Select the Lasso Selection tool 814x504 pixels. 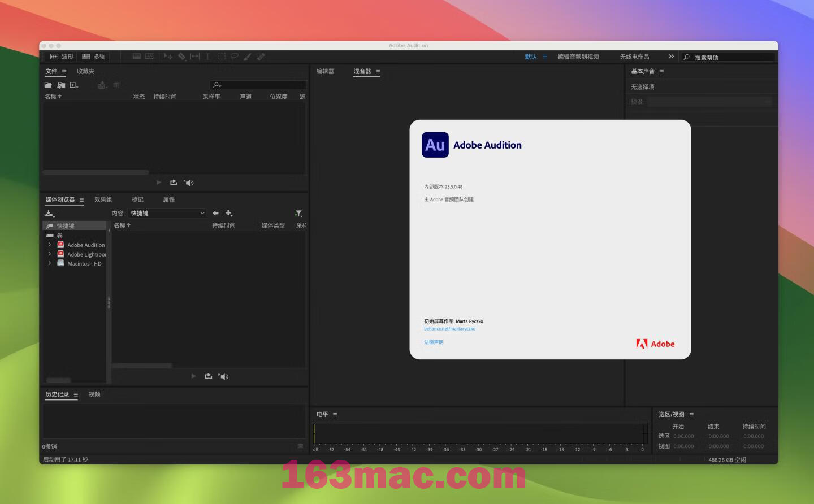pos(235,57)
